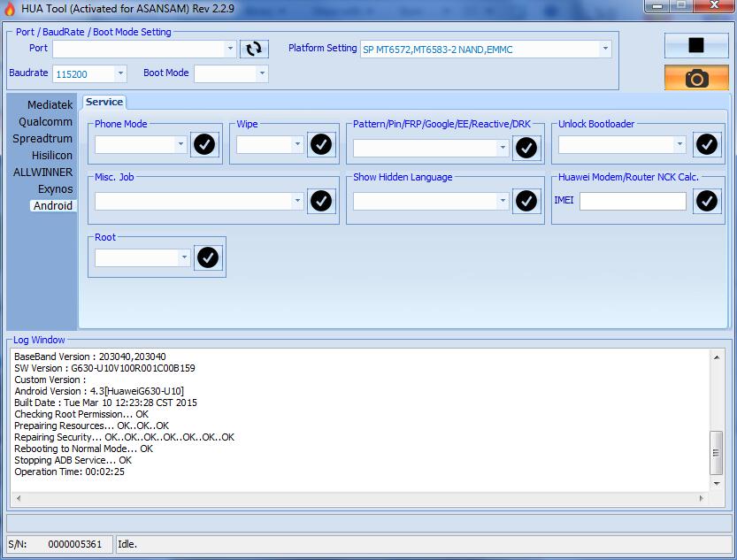Expand the Misc. Job dropdown
This screenshot has height=560, width=737.
(297, 201)
